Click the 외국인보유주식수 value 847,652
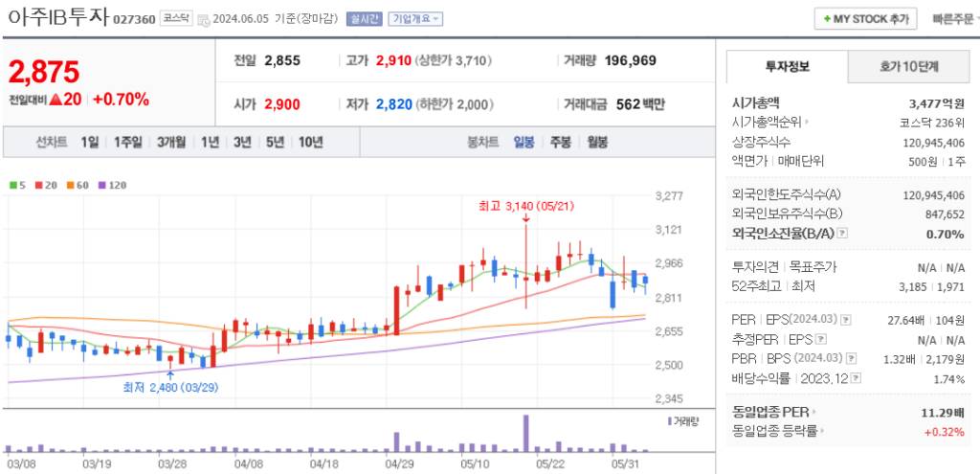The image size is (980, 474). (945, 214)
